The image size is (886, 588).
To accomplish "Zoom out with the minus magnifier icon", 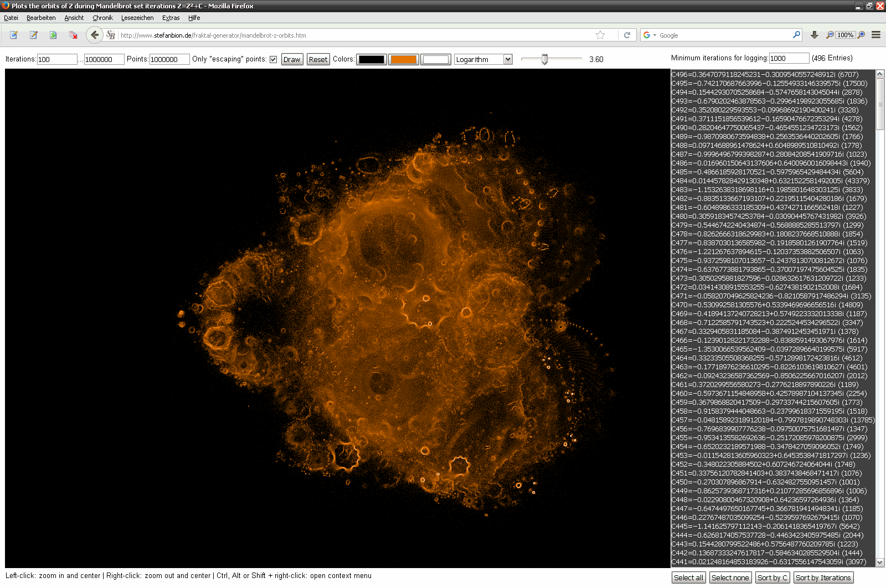I will 830,35.
